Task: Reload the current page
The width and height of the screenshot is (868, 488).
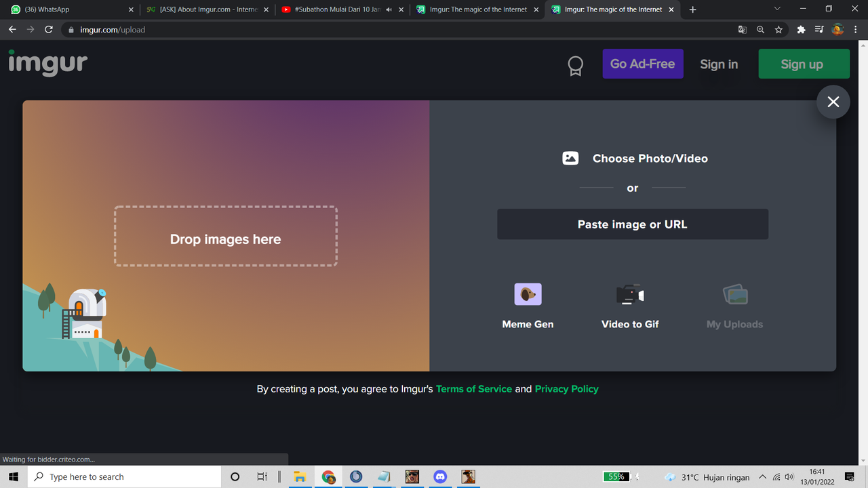Action: coord(48,30)
